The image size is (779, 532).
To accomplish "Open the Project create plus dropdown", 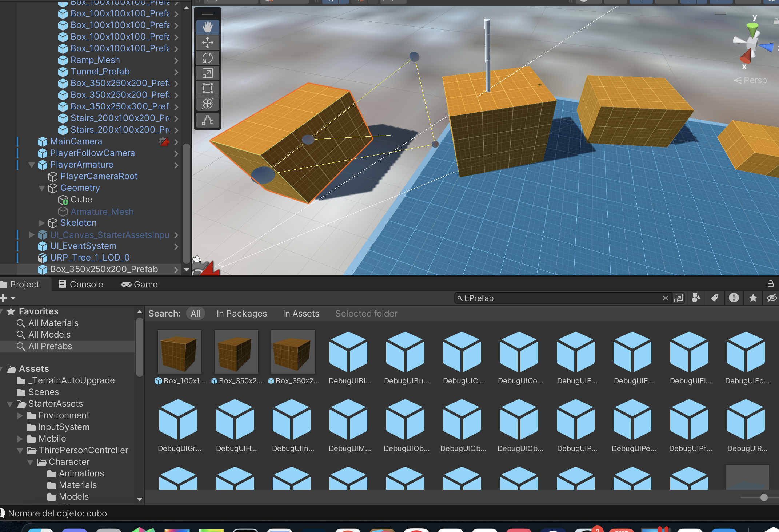I will point(8,298).
